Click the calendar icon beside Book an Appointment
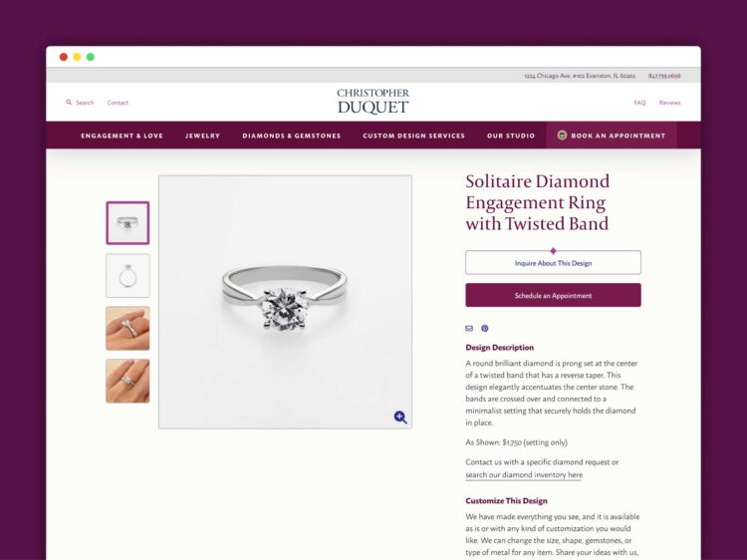747x560 pixels. (562, 136)
